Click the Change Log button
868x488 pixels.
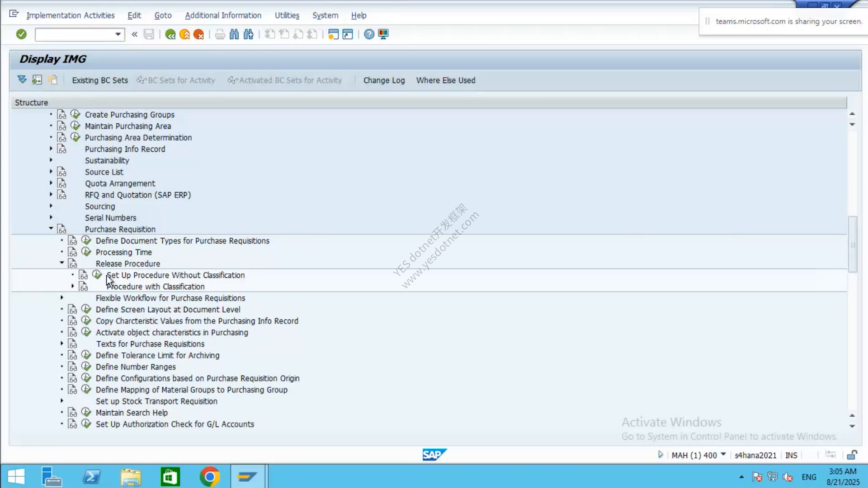point(384,80)
